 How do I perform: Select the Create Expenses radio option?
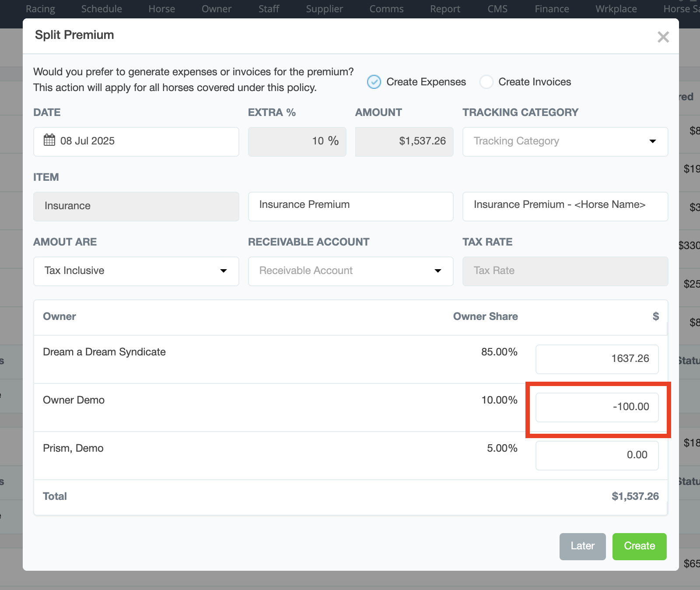click(x=374, y=82)
